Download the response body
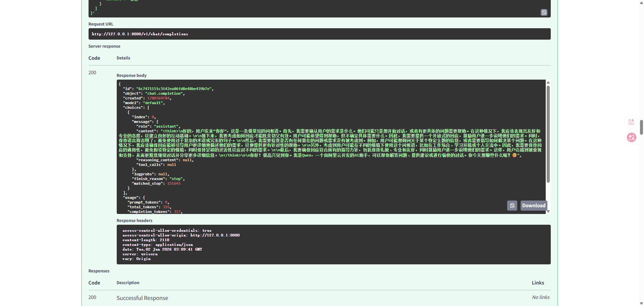Viewport: 644px width, 306px height. click(x=534, y=206)
